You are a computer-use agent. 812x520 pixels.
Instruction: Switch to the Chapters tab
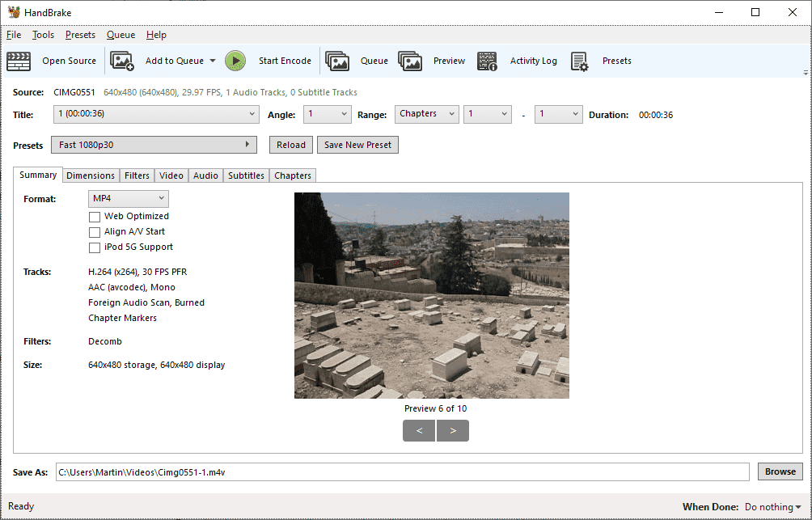tap(293, 175)
